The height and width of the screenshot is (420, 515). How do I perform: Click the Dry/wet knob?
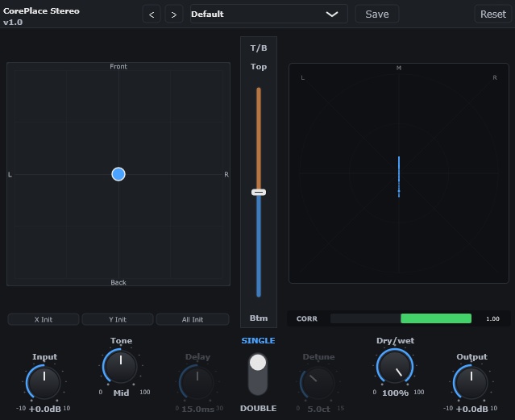[395, 366]
